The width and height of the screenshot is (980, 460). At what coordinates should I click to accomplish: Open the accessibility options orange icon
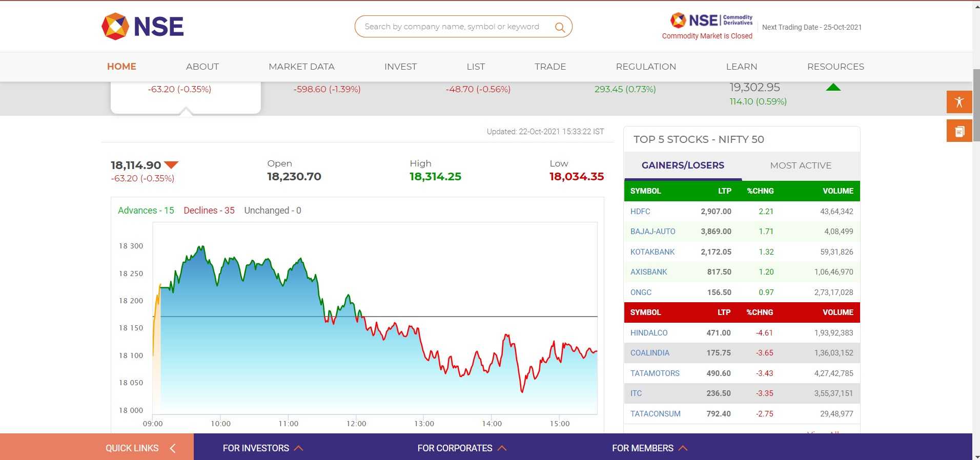pyautogui.click(x=959, y=102)
